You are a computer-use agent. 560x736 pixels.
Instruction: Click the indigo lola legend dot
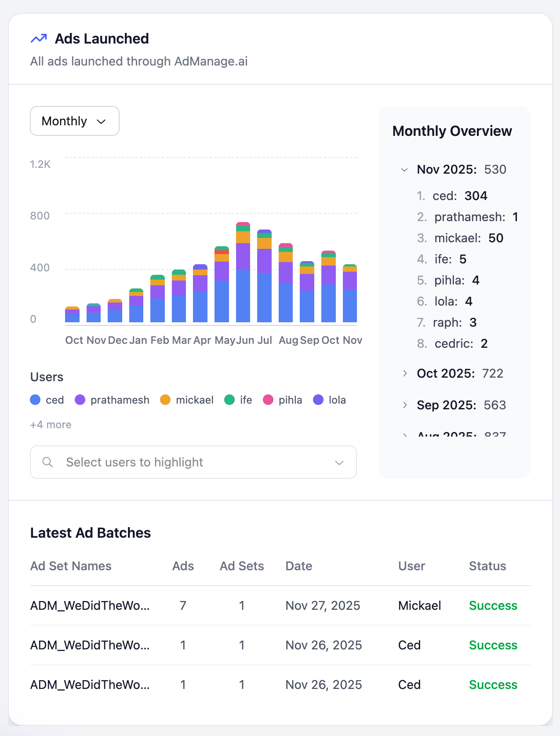[318, 400]
